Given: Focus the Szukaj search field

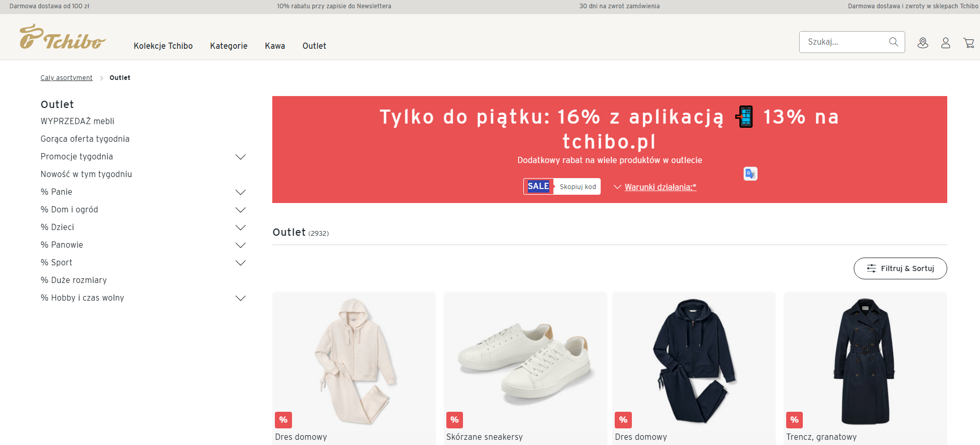Looking at the screenshot, I should click(844, 42).
